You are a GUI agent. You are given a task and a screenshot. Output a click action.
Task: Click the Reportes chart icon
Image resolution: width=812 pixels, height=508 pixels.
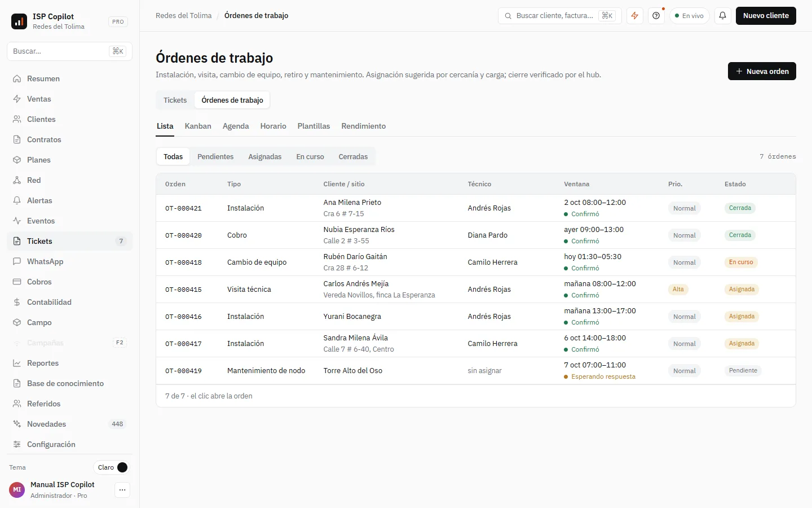pos(17,363)
